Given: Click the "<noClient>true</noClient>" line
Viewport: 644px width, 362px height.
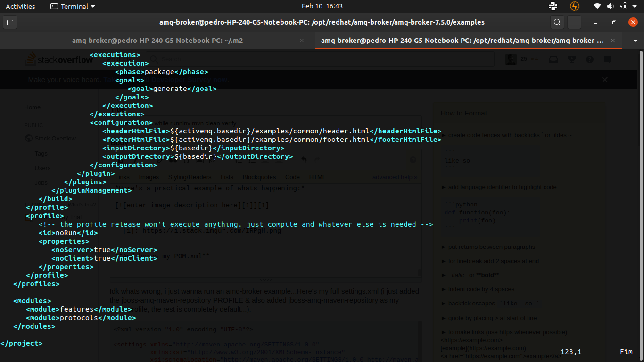Looking at the screenshot, I should pos(104,258).
